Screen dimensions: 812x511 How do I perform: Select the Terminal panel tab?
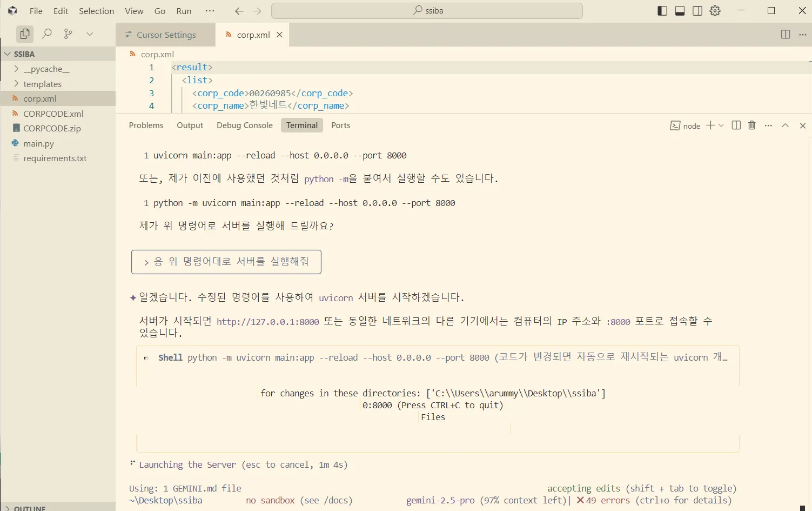[x=302, y=125]
